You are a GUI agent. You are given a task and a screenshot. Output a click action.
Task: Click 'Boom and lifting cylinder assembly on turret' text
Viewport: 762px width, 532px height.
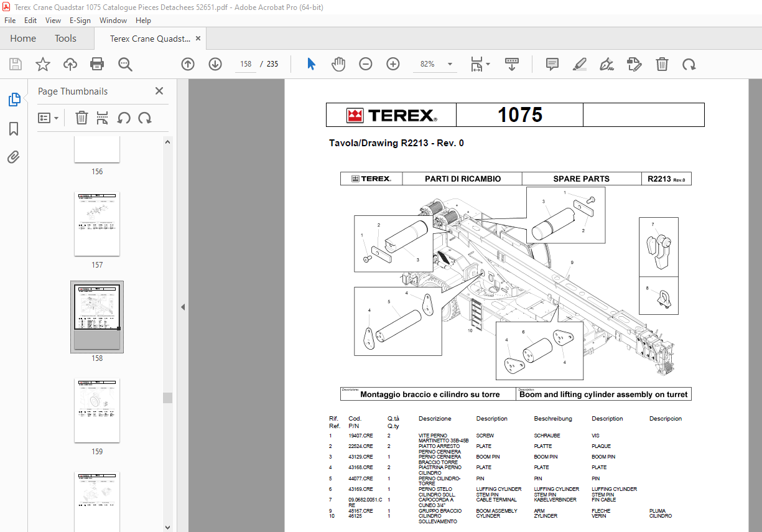pyautogui.click(x=603, y=394)
